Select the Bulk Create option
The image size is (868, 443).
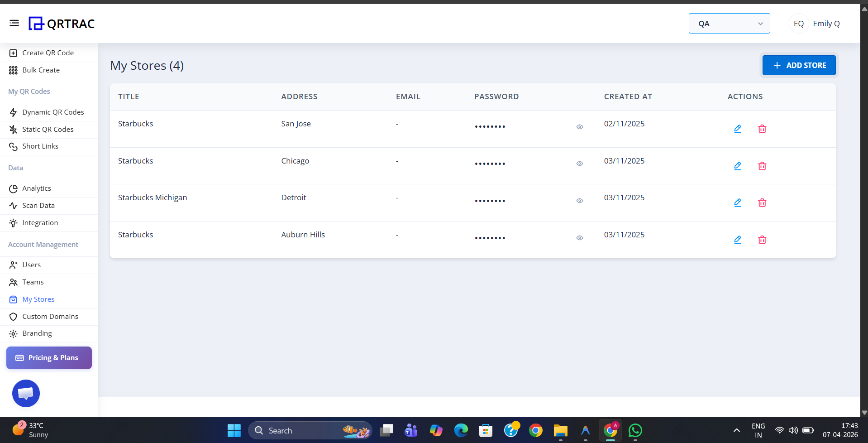point(41,70)
